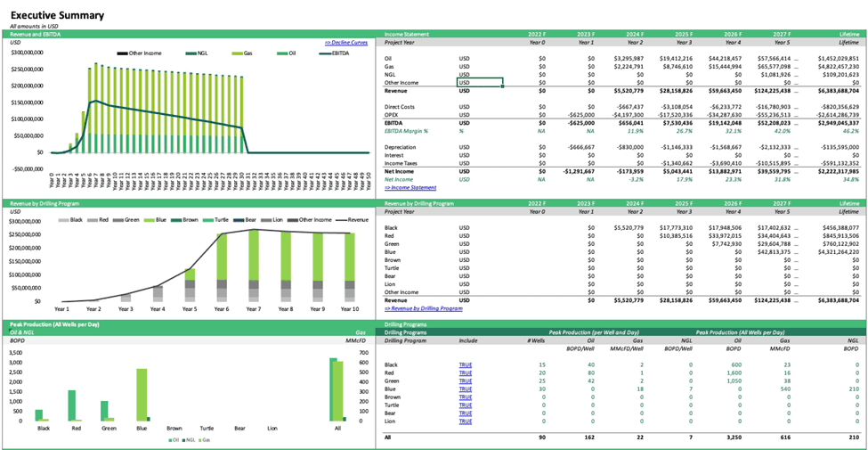Select Net Income lifetime value $2,222,317,985
The height and width of the screenshot is (450, 868).
(838, 172)
